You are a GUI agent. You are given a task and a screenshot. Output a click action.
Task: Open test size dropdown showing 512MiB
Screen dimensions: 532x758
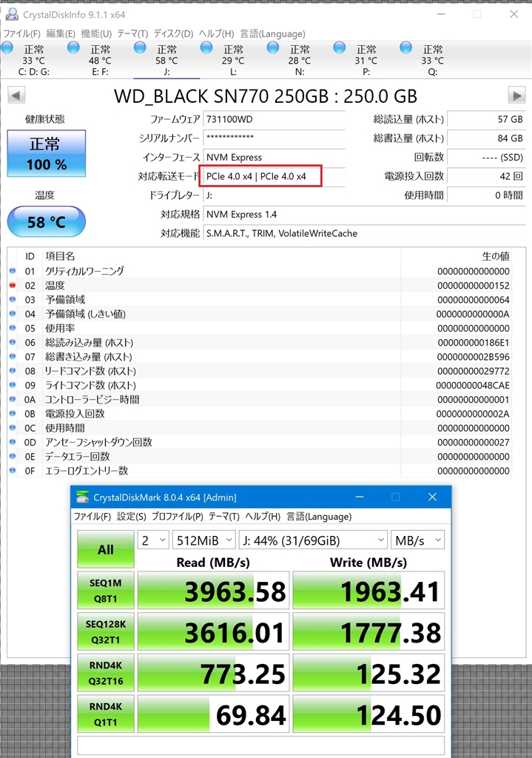tap(204, 540)
